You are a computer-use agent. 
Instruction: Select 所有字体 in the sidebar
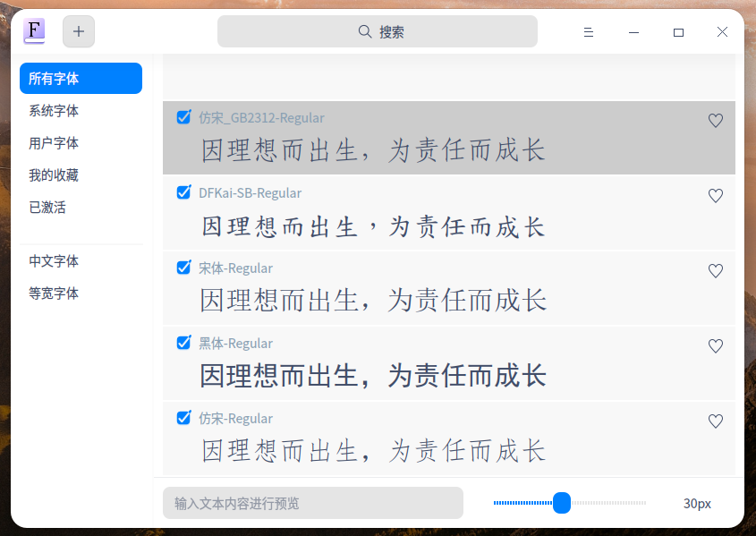[x=81, y=78]
